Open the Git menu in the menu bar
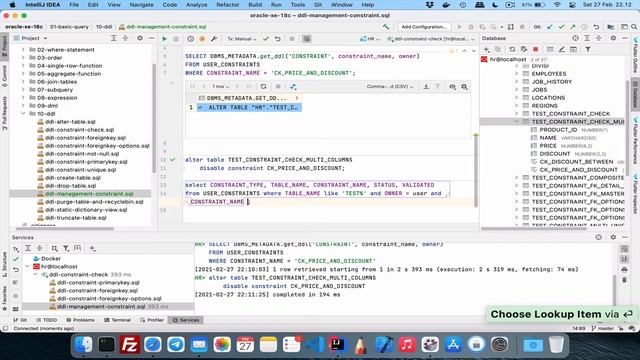 (x=318, y=5)
